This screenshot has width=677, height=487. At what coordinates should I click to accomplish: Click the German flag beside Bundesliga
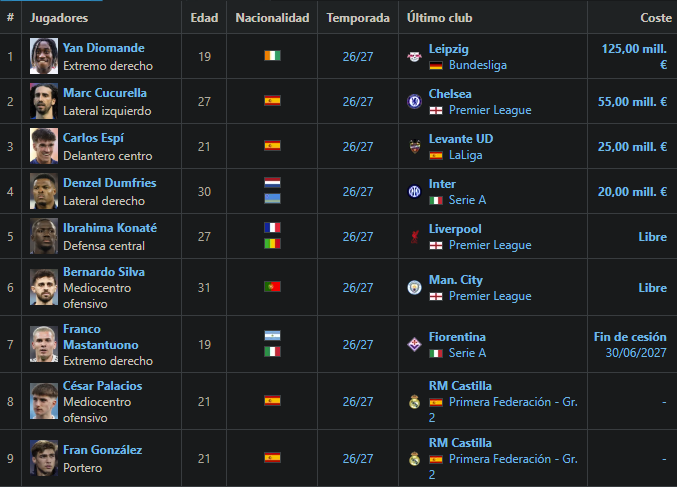tap(436, 66)
